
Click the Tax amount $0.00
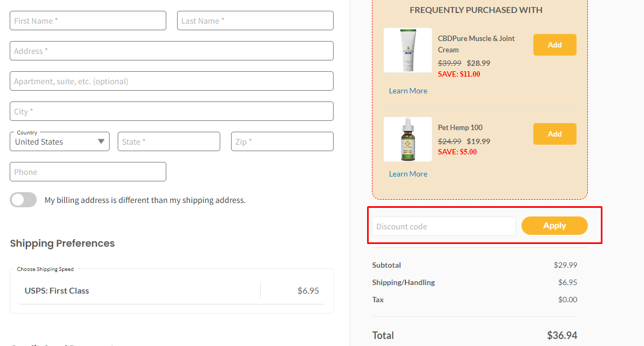click(x=567, y=300)
